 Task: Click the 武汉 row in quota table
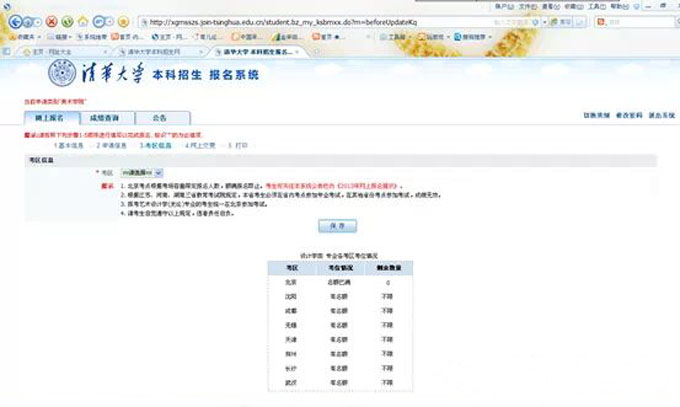340,383
